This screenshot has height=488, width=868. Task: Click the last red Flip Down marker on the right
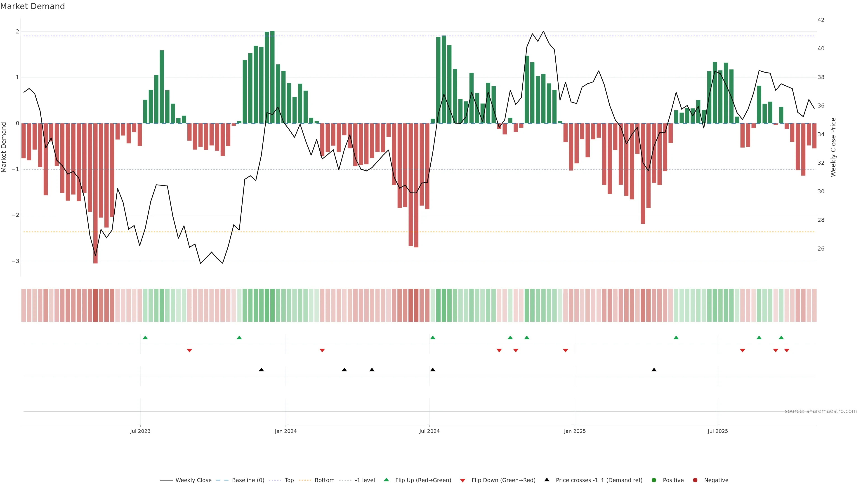click(787, 351)
